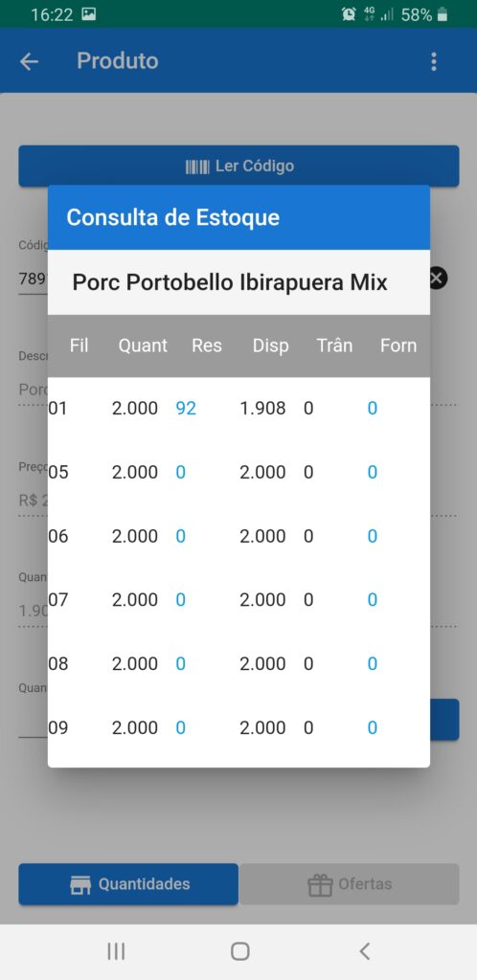Tap product name Porc Portobello Ibirapuera Mix
477x980 pixels.
(x=230, y=282)
